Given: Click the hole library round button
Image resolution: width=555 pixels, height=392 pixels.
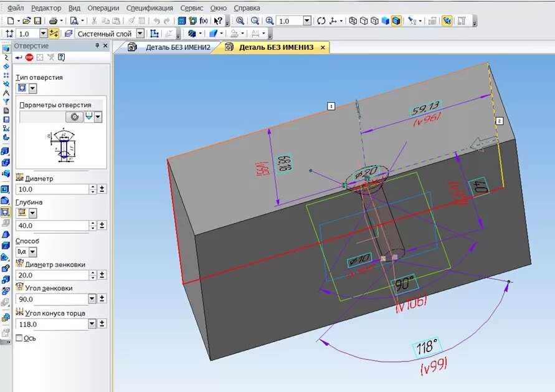Looking at the screenshot, I should point(74,117).
